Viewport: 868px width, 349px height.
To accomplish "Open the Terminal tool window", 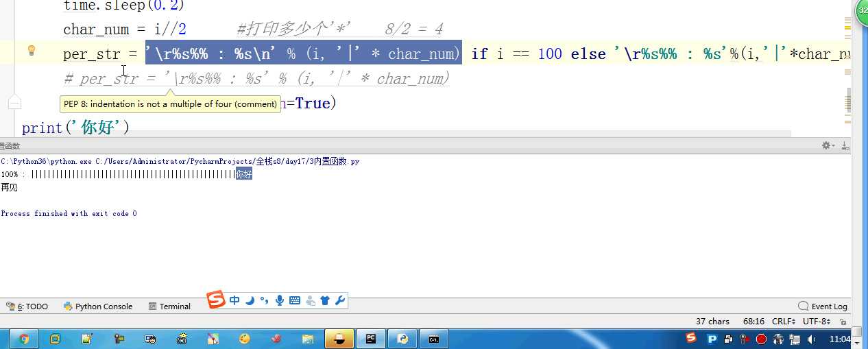I will point(169,306).
